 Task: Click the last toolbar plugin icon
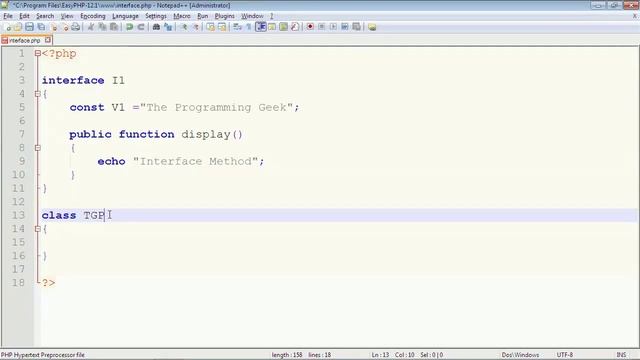pos(372,27)
